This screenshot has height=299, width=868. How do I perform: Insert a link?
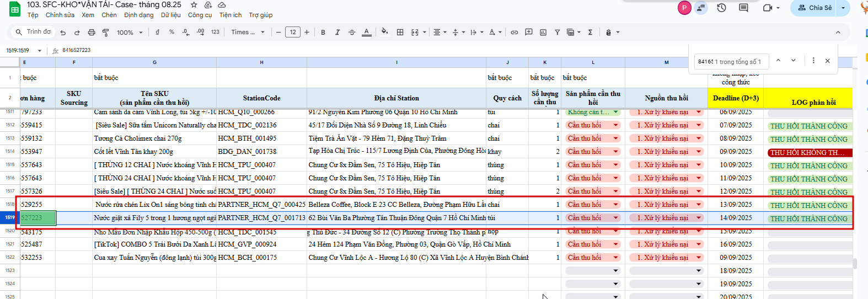click(514, 32)
